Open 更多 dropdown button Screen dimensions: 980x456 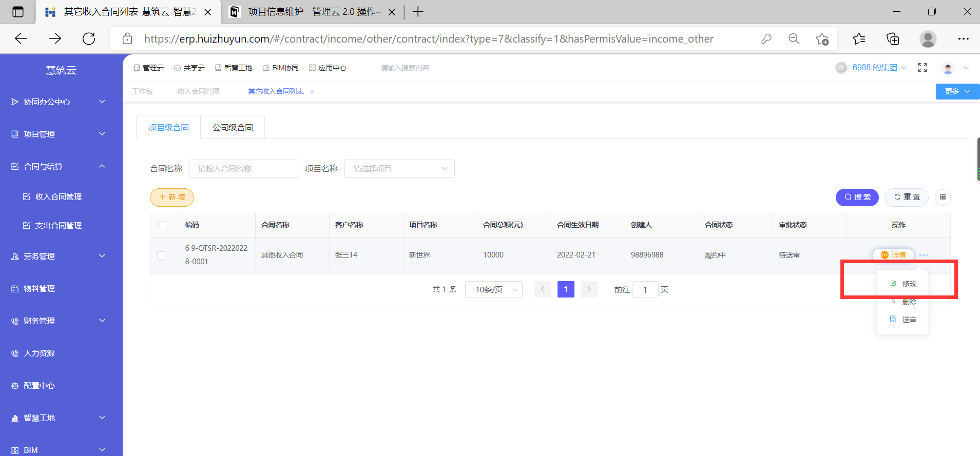[x=957, y=91]
